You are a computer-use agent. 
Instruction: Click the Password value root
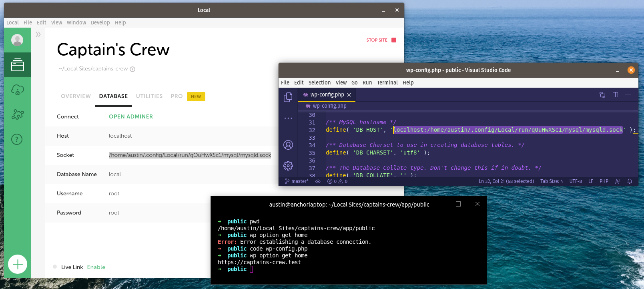114,213
